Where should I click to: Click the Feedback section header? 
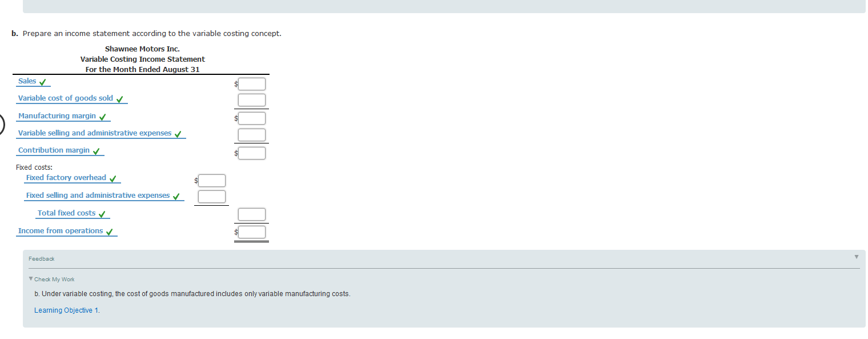(x=42, y=258)
